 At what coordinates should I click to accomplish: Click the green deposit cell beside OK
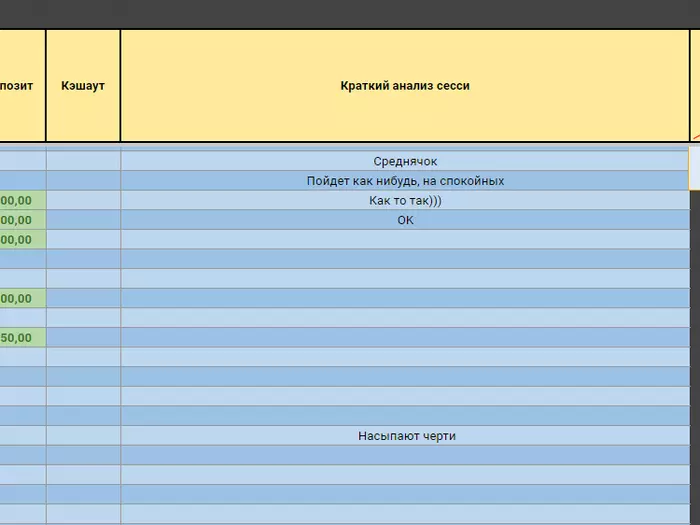click(x=22, y=220)
